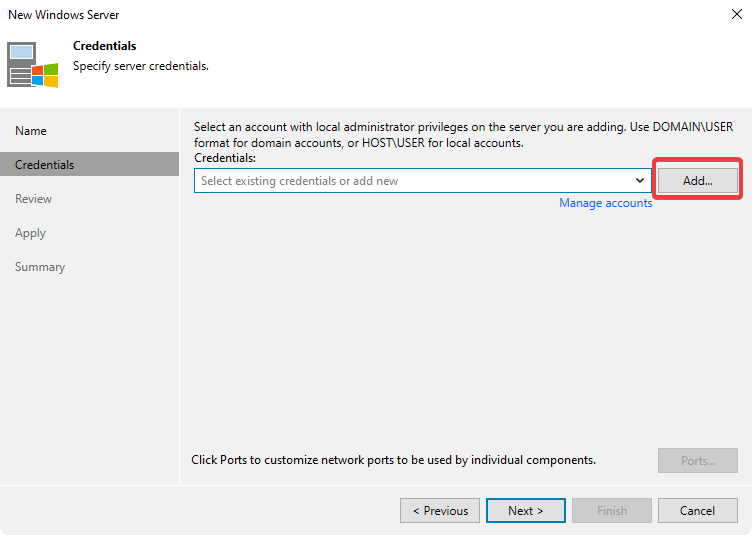Viewport: 752px width, 535px height.
Task: Open the Manage accounts link
Action: coord(605,203)
